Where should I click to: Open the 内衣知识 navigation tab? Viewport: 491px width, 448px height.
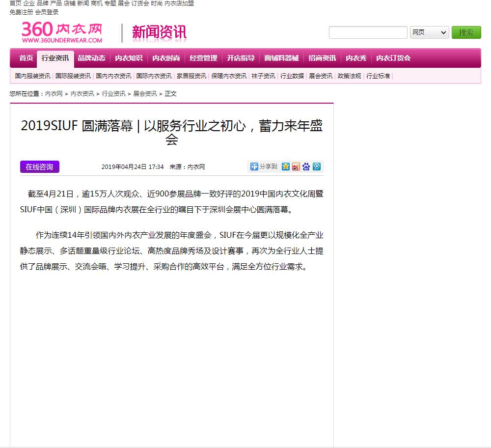click(129, 58)
